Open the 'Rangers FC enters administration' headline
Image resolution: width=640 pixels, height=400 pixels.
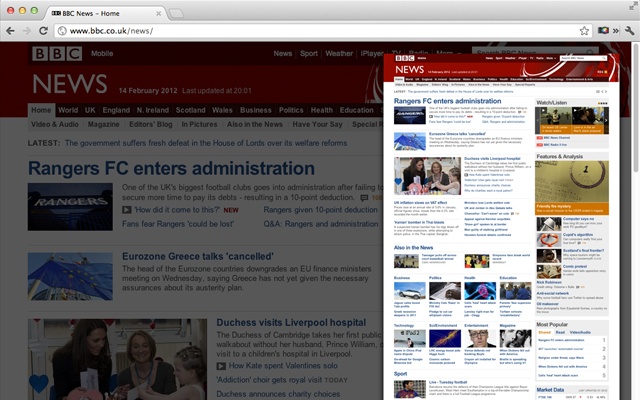click(171, 168)
